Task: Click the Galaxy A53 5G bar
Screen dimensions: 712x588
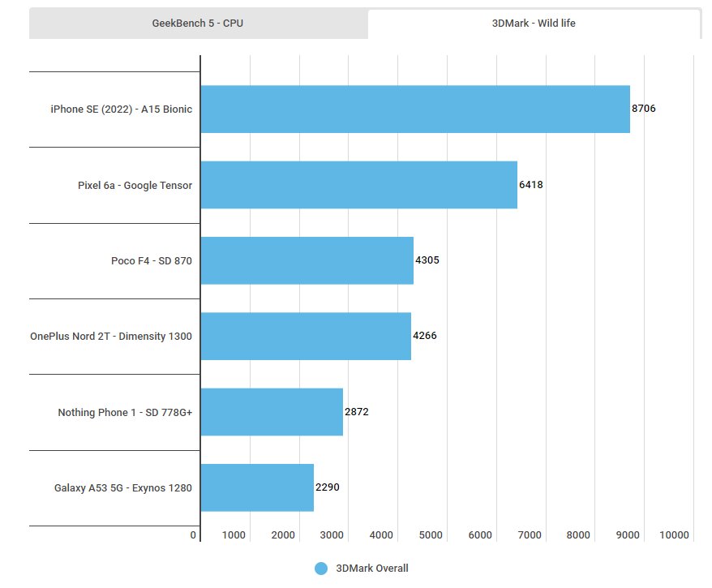Action: tap(257, 487)
